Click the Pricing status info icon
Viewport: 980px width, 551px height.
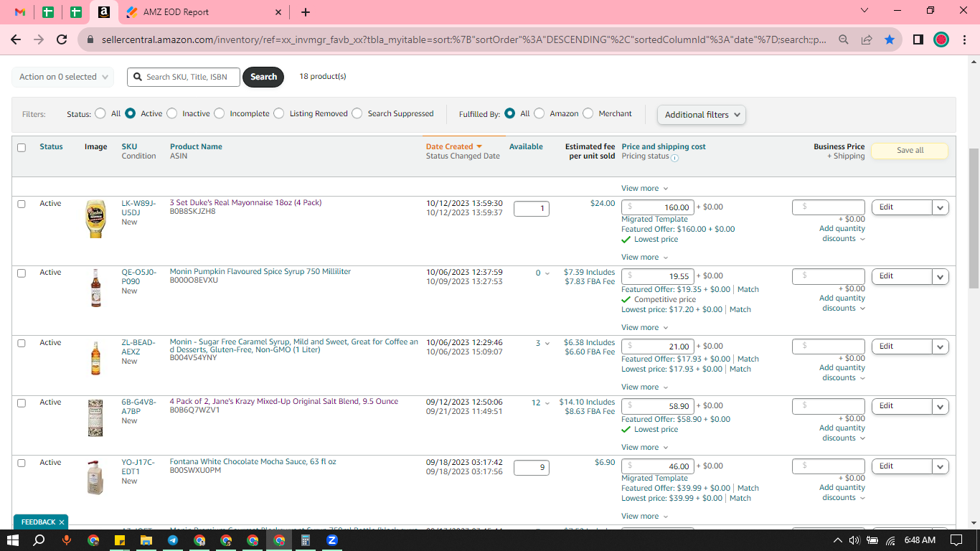[674, 157]
